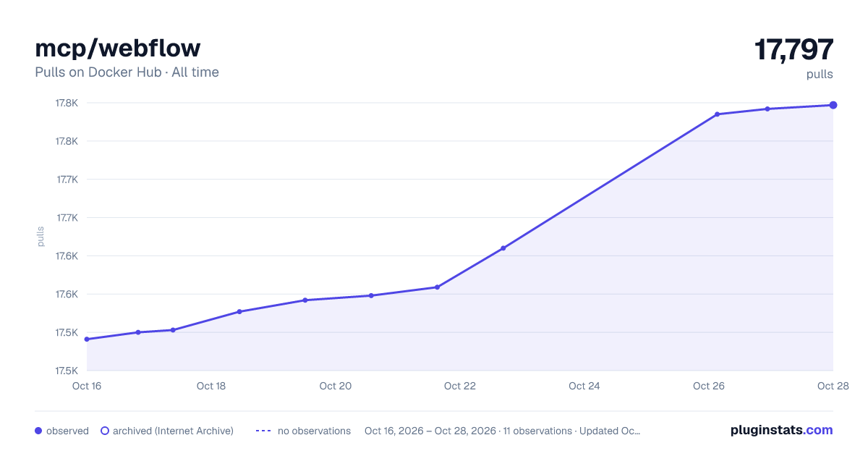
Task: Click the archived (Internet Archive) legend circle icon
Action: tap(104, 431)
